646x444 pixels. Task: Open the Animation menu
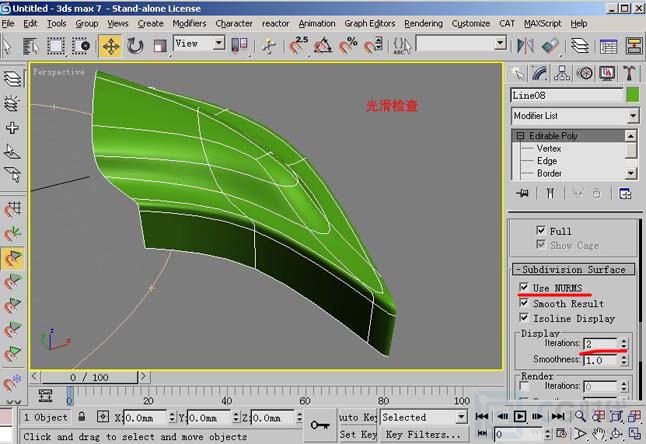tap(317, 23)
